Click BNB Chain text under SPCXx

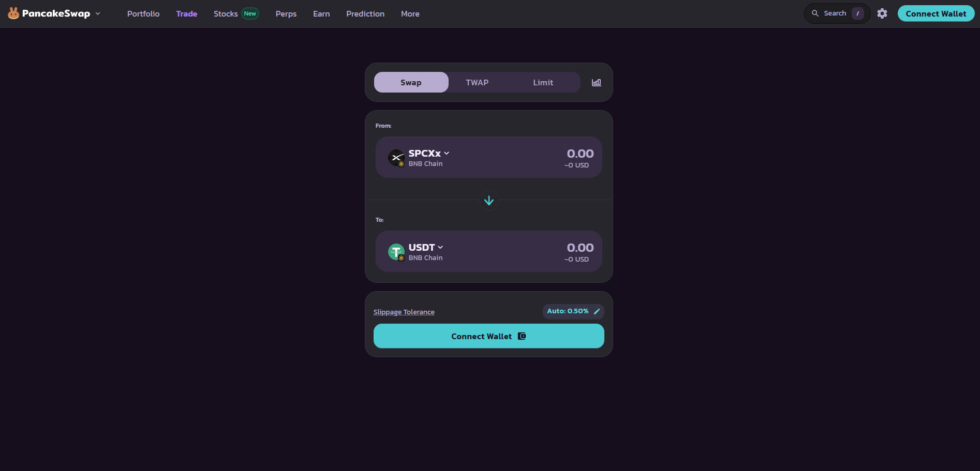pyautogui.click(x=425, y=164)
